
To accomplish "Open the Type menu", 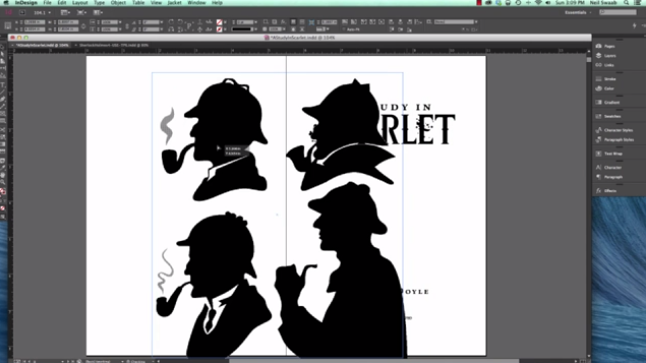I will click(x=99, y=2).
